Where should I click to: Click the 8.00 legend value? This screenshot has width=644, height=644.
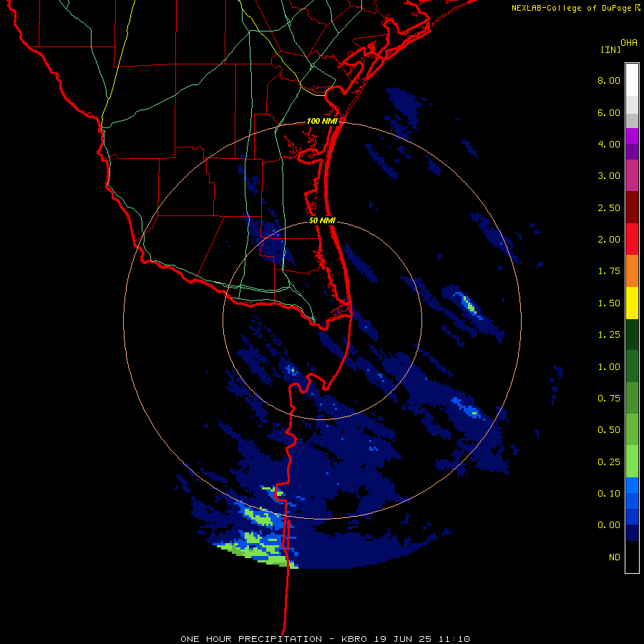coord(609,80)
